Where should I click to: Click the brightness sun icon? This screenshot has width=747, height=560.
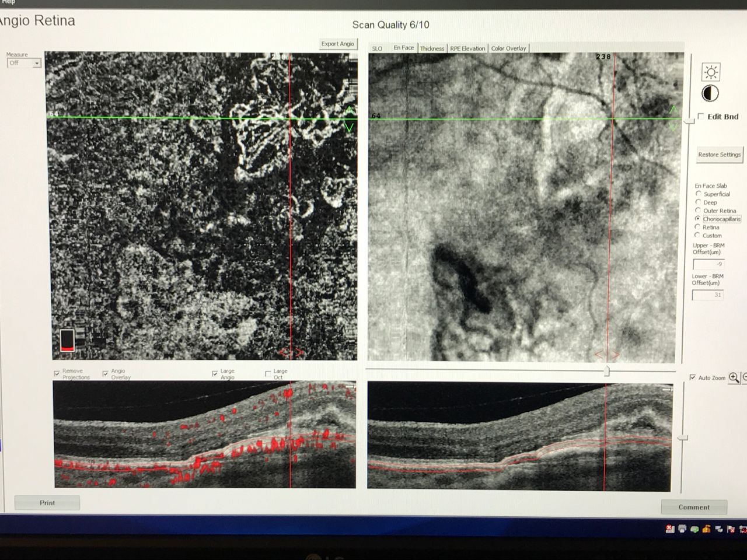pos(710,72)
